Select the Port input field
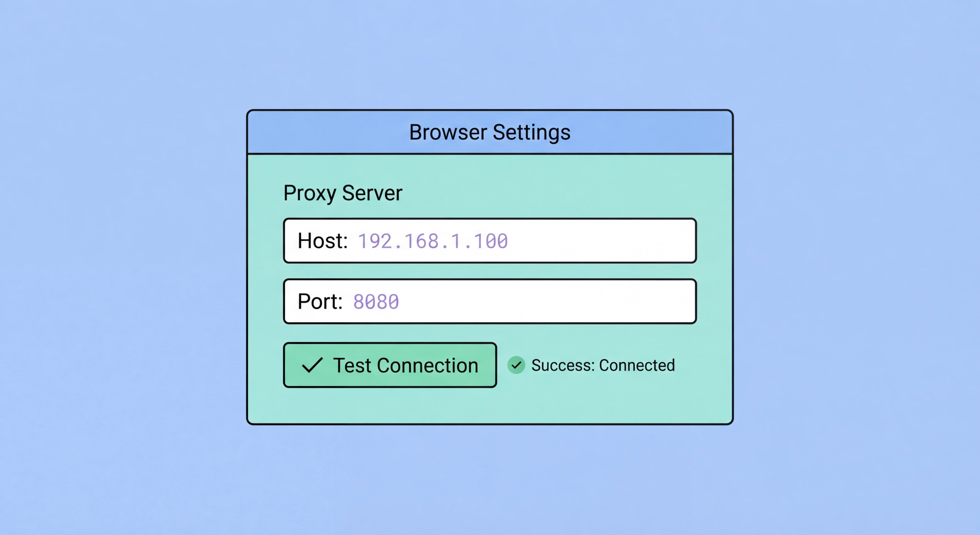The image size is (980, 535). click(x=489, y=301)
